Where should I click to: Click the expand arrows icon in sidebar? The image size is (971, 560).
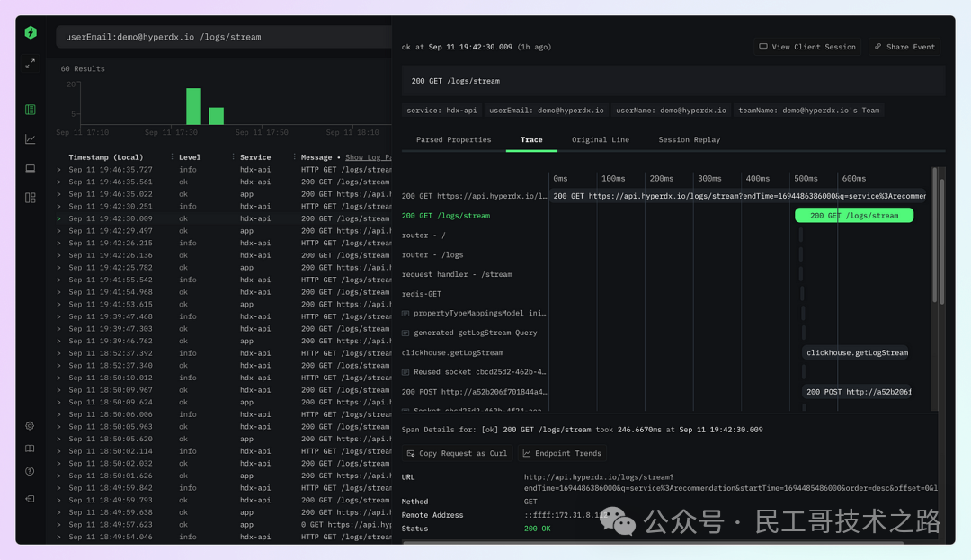tap(30, 64)
